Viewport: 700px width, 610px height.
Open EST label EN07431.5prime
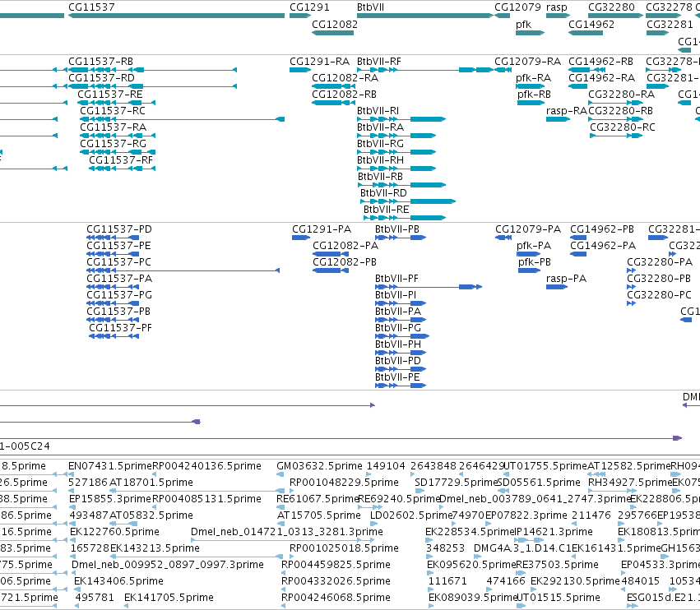coord(110,466)
